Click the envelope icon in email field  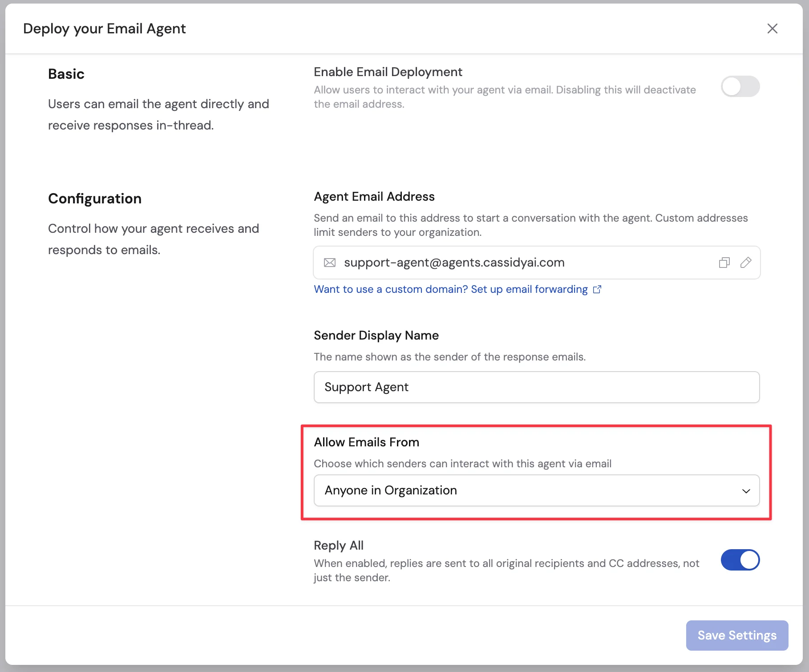tap(330, 263)
